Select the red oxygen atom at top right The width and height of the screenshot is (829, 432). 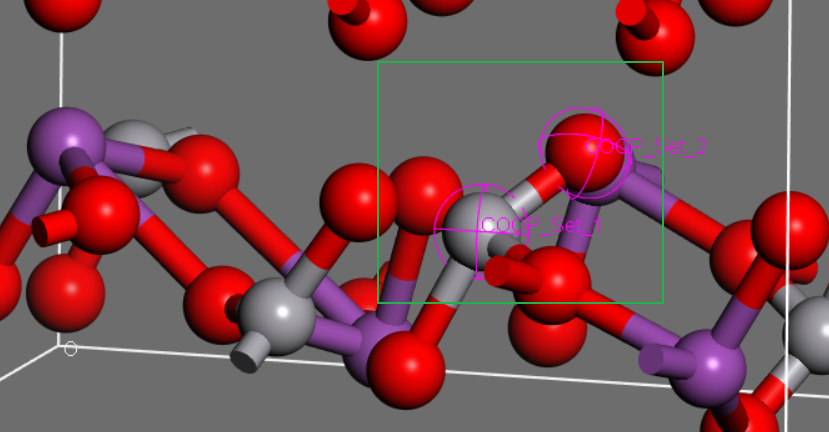pyautogui.click(x=656, y=37)
